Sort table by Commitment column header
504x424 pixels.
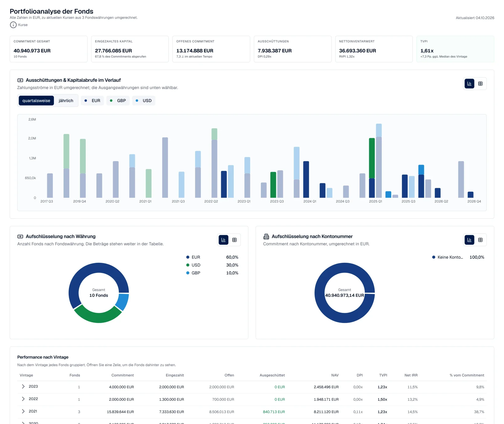pos(123,375)
